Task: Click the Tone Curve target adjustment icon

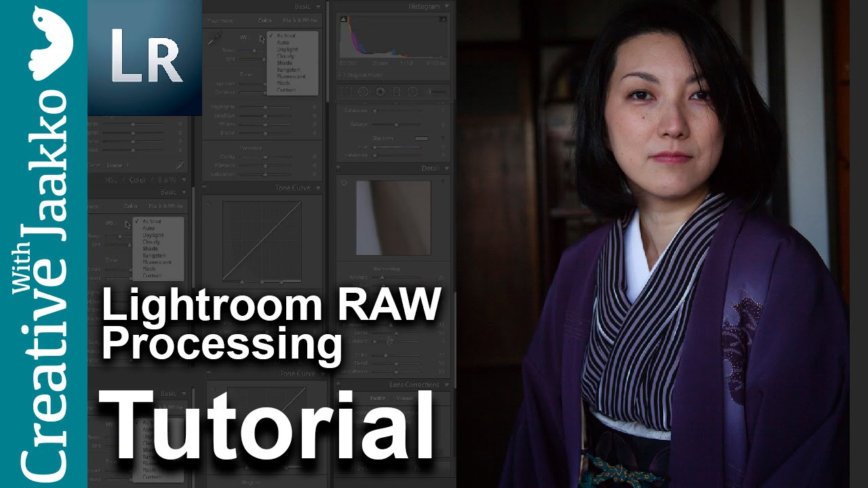Action: (x=208, y=203)
